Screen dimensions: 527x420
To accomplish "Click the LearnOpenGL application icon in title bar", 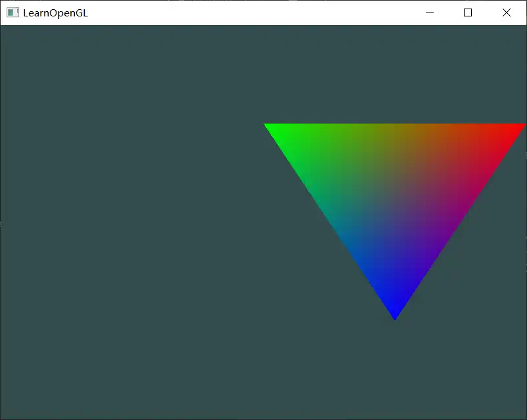I will click(11, 12).
